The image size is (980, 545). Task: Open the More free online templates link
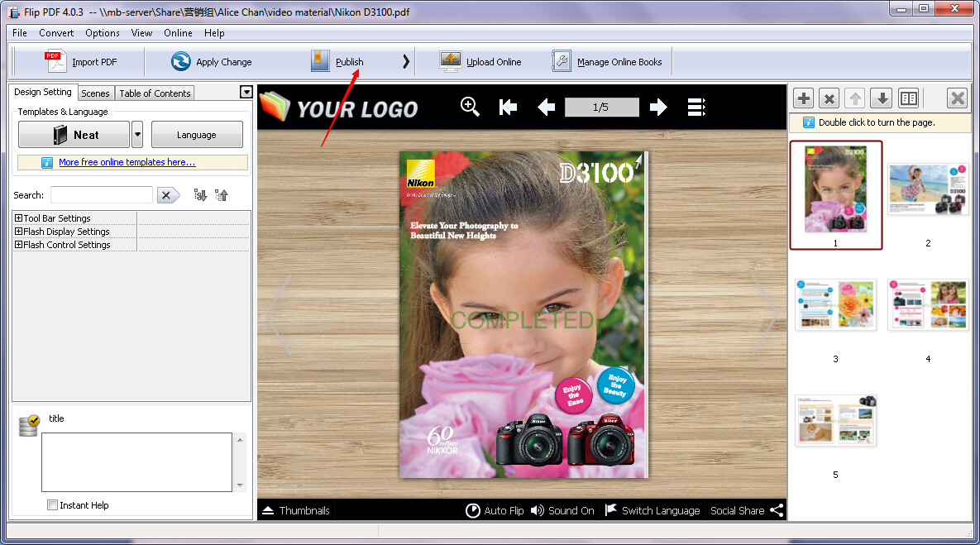[127, 162]
